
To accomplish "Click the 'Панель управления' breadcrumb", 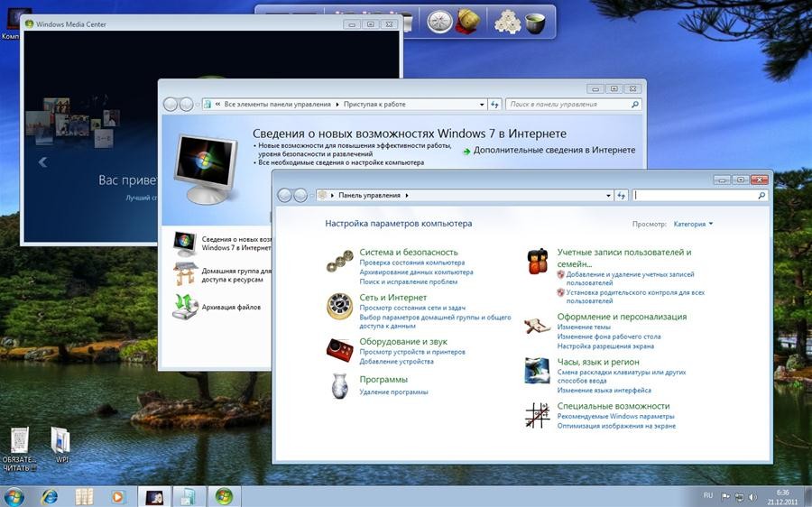I will [369, 196].
